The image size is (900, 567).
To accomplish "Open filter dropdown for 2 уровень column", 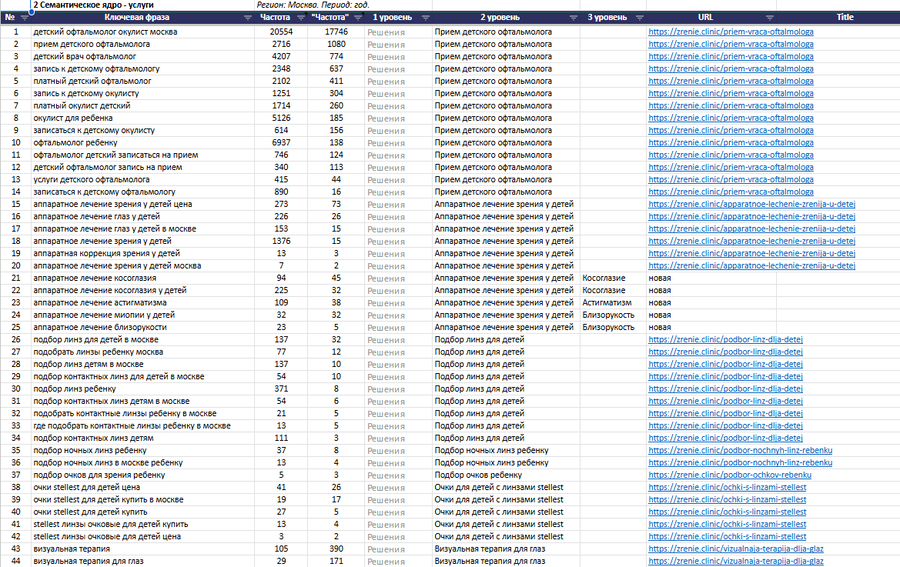I will point(573,18).
